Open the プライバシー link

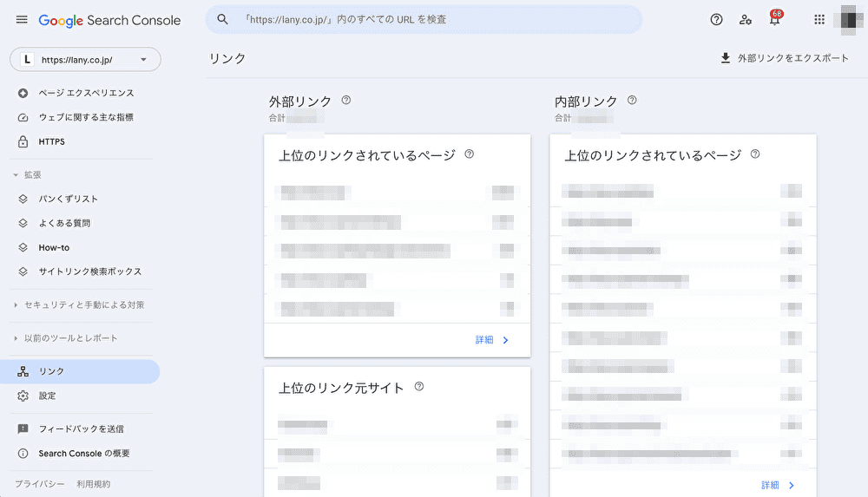tap(39, 484)
